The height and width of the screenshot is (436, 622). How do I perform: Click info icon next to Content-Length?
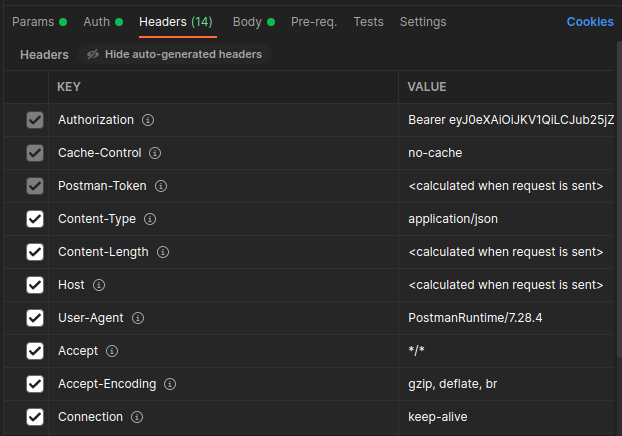point(163,252)
